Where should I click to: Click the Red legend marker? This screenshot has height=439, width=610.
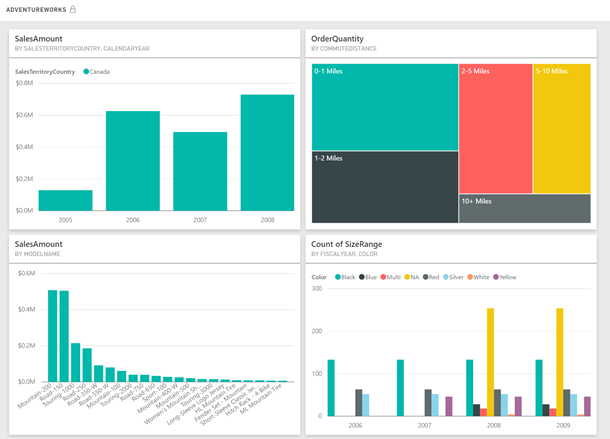coord(426,277)
